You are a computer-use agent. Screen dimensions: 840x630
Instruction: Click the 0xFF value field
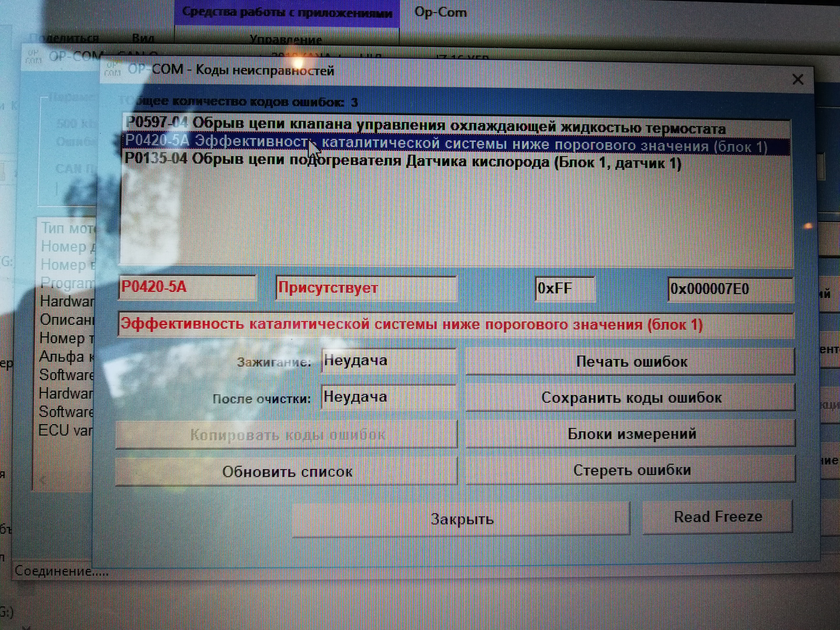tap(565, 289)
